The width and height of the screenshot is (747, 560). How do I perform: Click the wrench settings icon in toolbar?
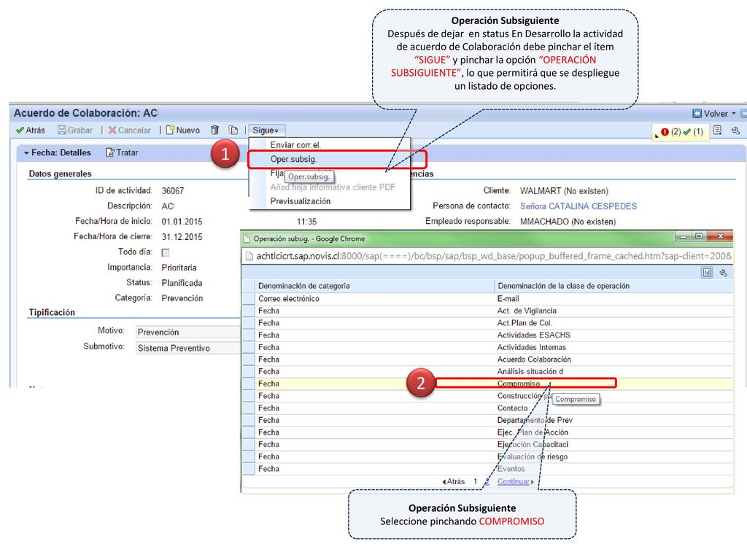(735, 130)
